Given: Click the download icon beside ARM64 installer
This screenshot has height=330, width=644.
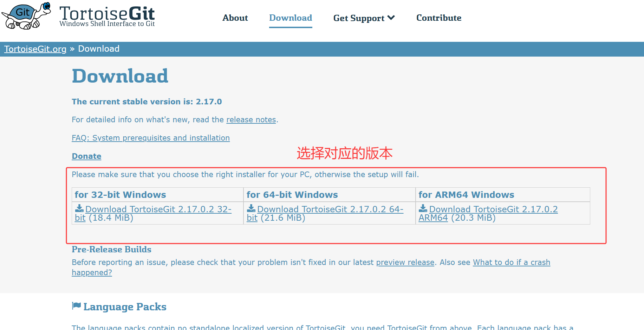Looking at the screenshot, I should (423, 208).
